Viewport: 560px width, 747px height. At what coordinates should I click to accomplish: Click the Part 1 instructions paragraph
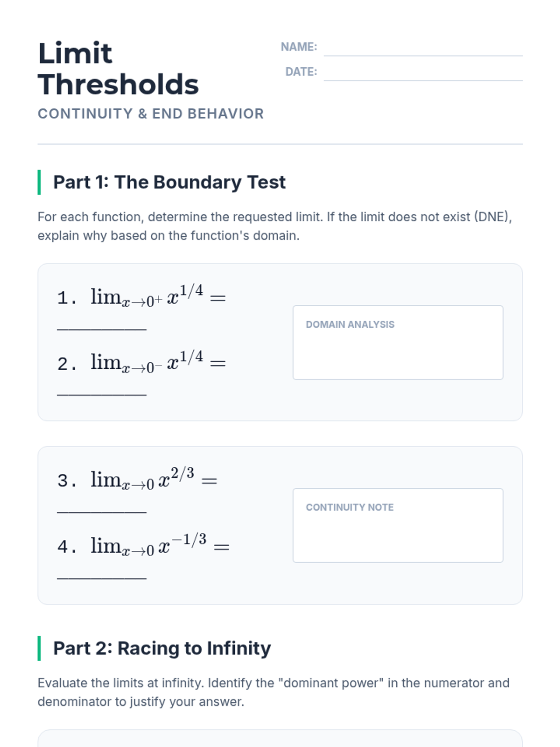point(275,226)
